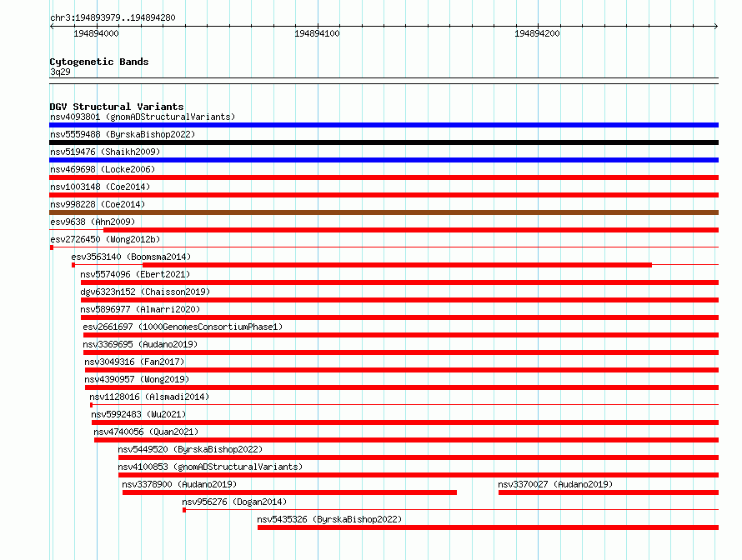Click the red bar under nsv3370027
Viewport: 742px width, 560px height.
pyautogui.click(x=609, y=492)
